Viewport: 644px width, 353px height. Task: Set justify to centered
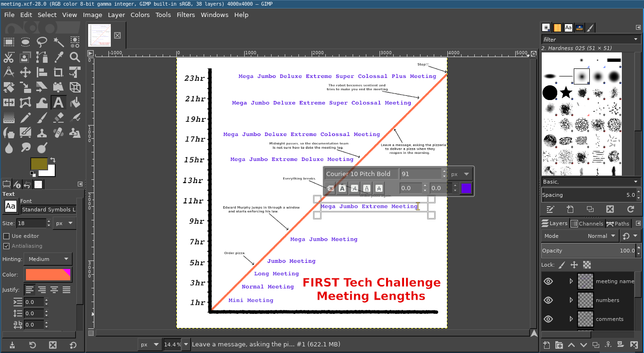54,290
